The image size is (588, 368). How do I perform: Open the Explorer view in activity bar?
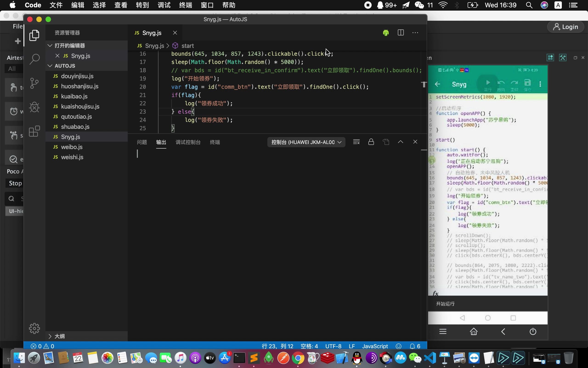coord(34,35)
